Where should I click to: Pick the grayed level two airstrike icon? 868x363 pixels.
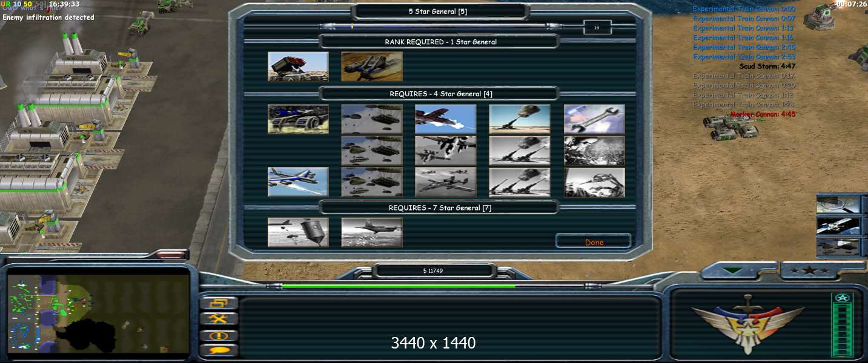click(x=446, y=151)
